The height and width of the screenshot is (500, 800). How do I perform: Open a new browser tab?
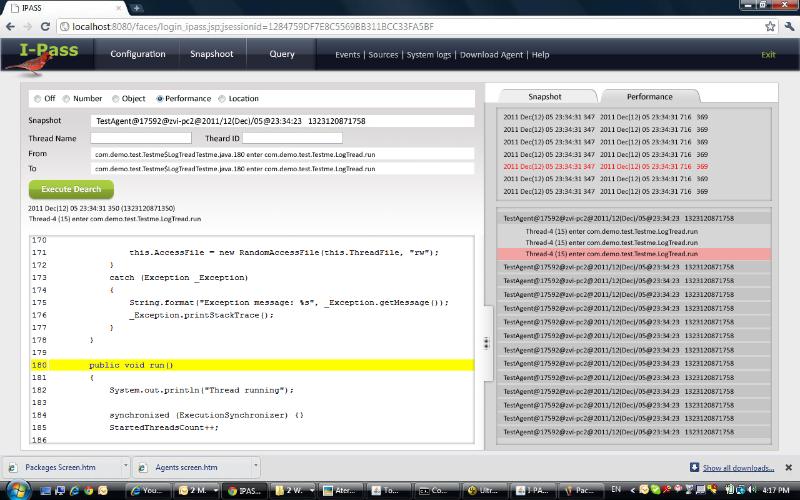point(137,8)
